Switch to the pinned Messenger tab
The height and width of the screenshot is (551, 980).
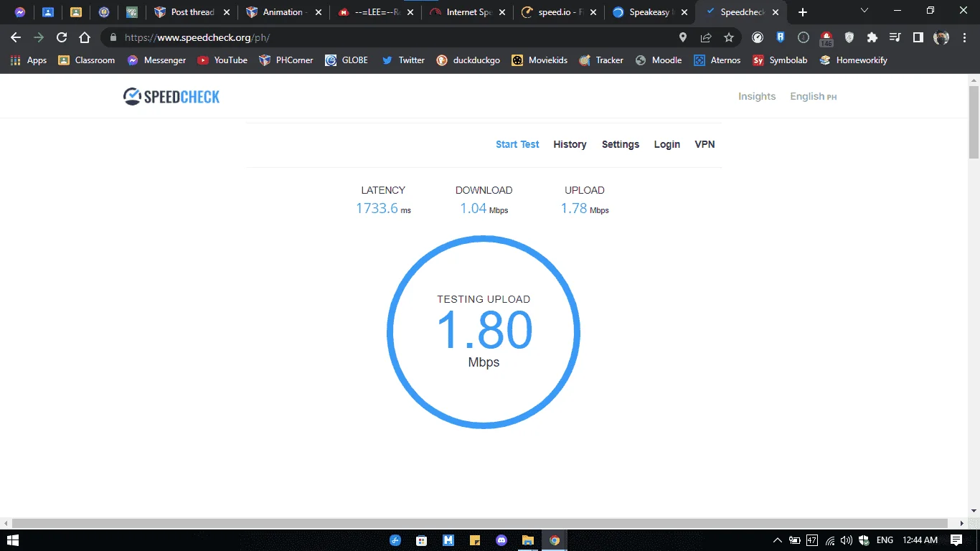pyautogui.click(x=20, y=12)
